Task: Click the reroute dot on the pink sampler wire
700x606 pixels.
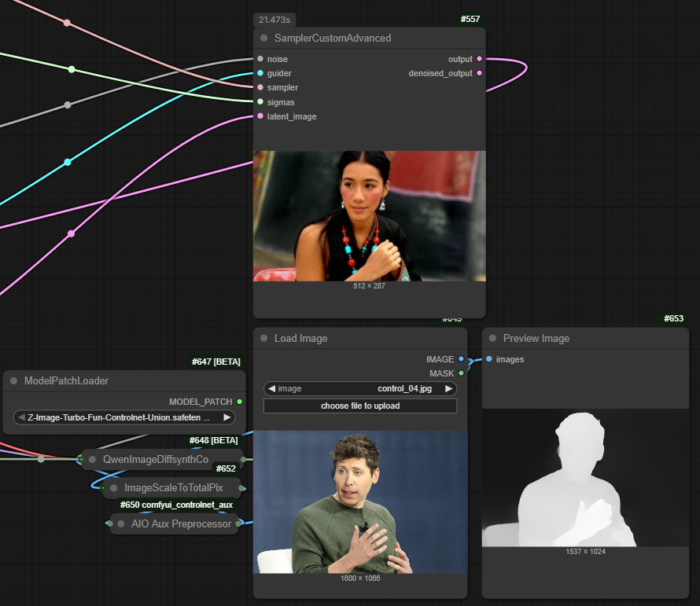Action: tap(67, 23)
